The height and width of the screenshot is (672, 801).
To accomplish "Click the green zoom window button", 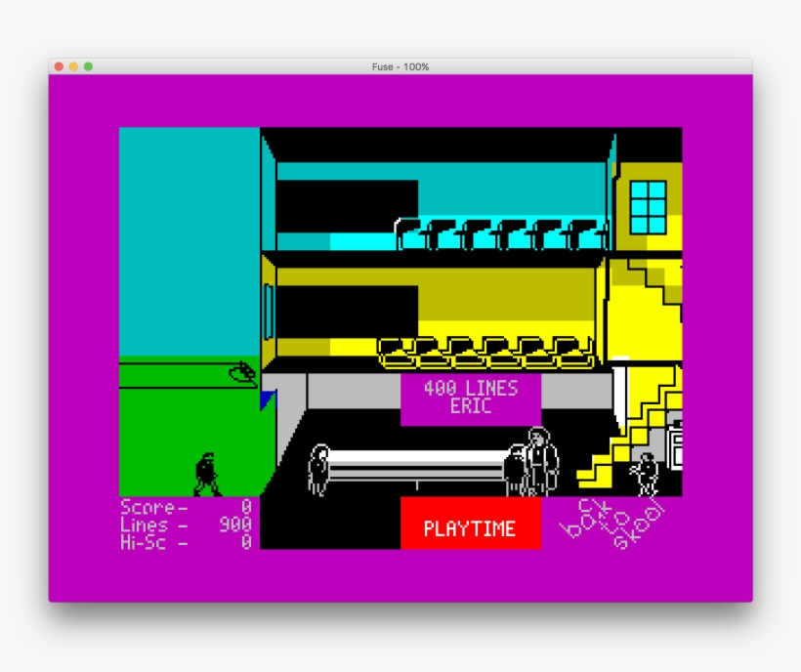I will coord(88,66).
